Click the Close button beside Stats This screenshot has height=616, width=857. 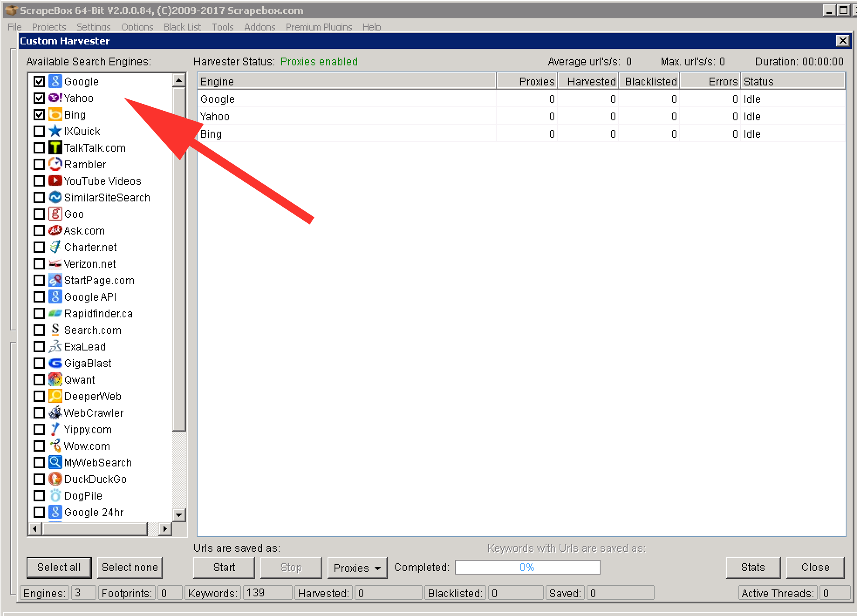(x=815, y=568)
